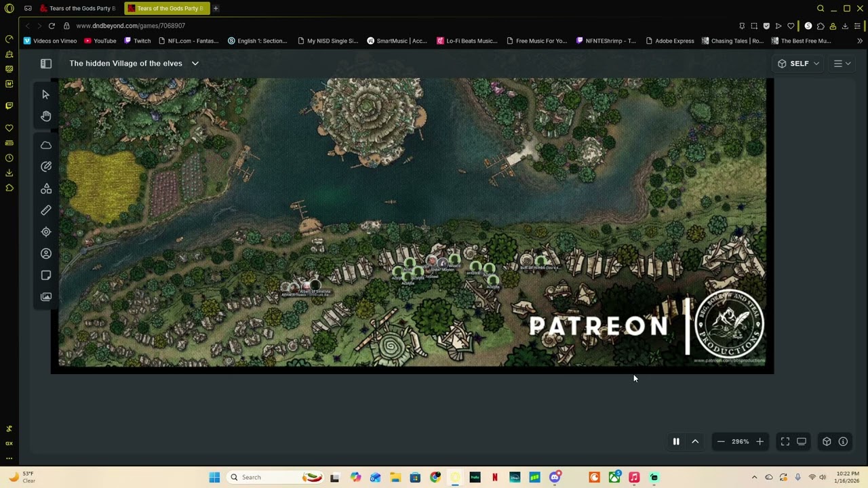Open the Twitch icon in Opera sidebar

point(9,106)
